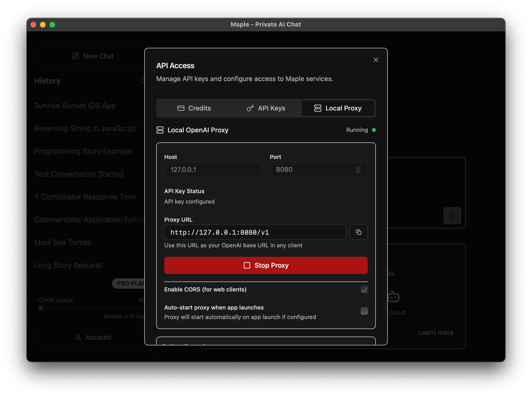Select the Local Proxy tab
532x397 pixels.
[338, 108]
